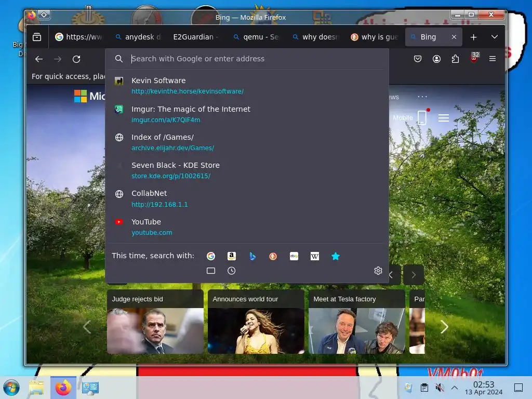The height and width of the screenshot is (399, 532).
Task: Open file manager from taskbar
Action: 36,388
